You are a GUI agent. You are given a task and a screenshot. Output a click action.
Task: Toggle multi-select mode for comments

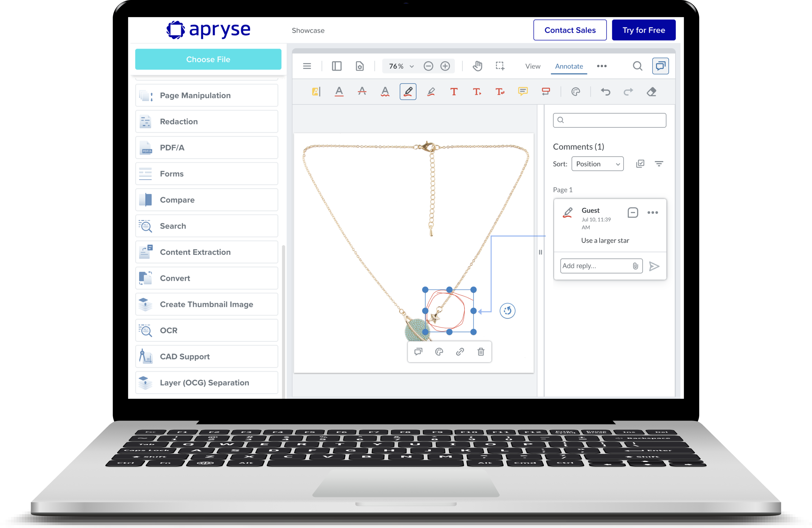click(x=640, y=164)
